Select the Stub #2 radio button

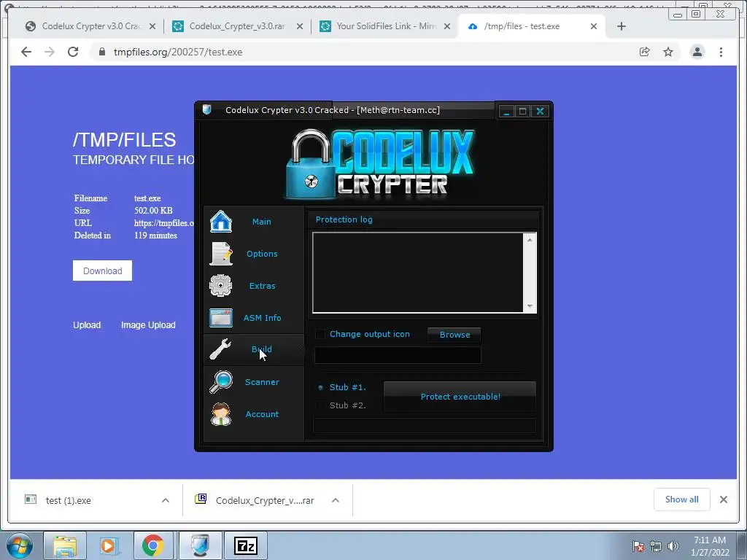(x=321, y=405)
